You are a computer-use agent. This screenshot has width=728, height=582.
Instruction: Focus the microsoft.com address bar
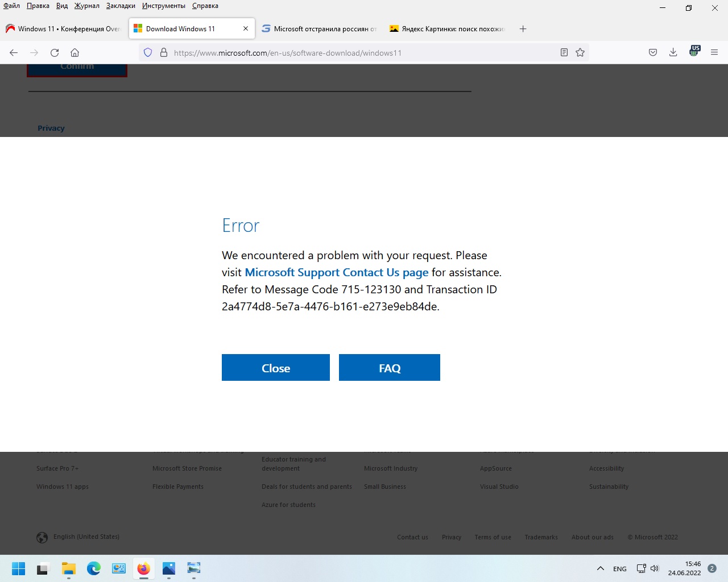[x=364, y=53]
